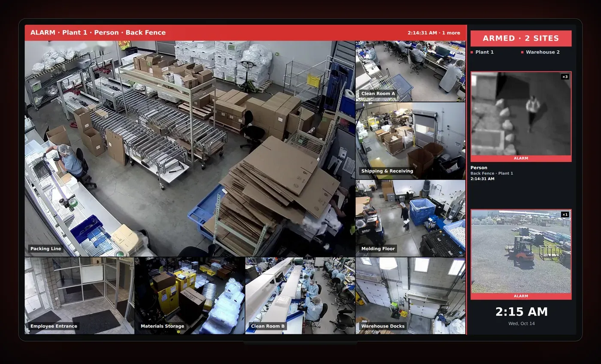
Task: Open the Packing Line camera feed
Action: [190, 149]
